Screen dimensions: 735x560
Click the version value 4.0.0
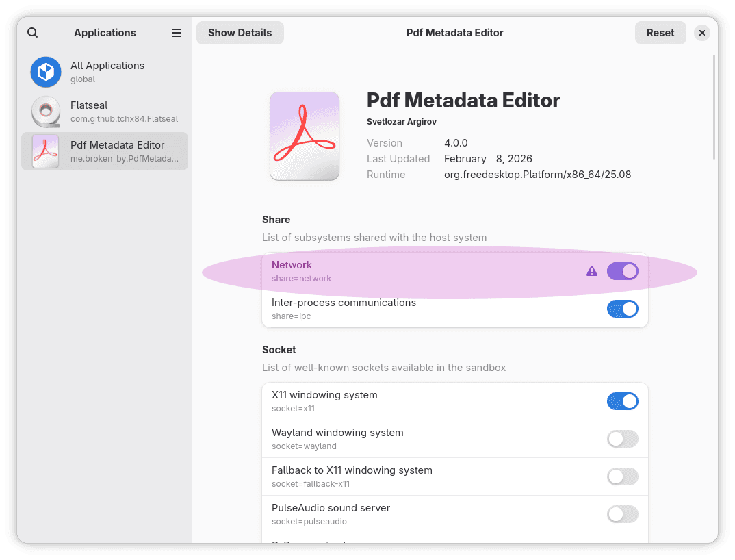point(456,143)
